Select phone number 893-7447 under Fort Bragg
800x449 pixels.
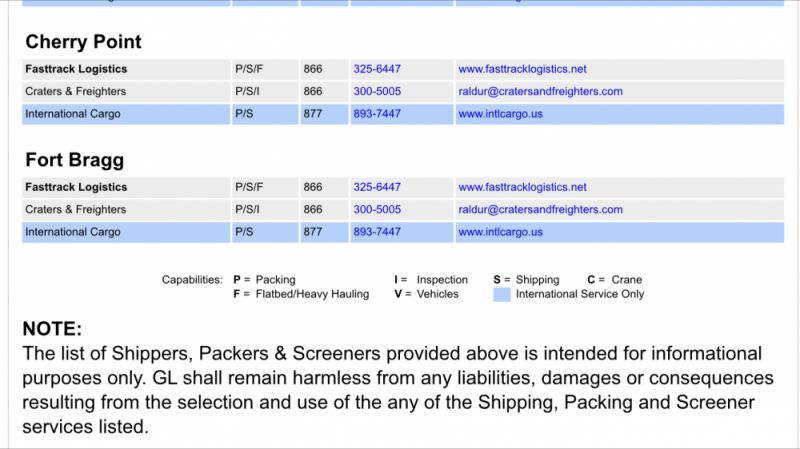(377, 232)
